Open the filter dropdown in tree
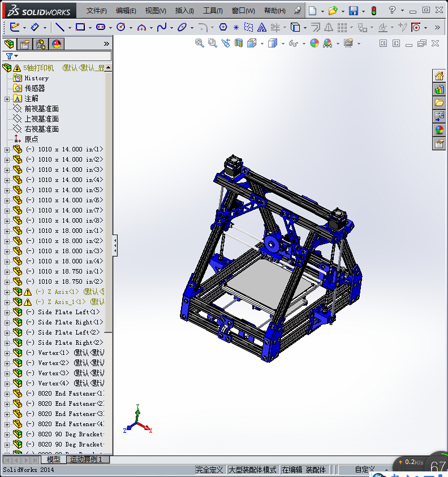This screenshot has height=477, width=448. click(16, 56)
